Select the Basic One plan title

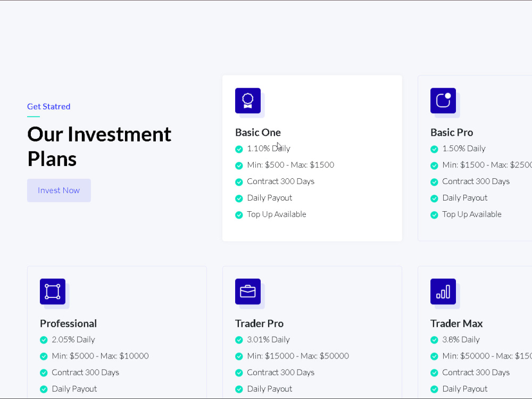click(258, 132)
